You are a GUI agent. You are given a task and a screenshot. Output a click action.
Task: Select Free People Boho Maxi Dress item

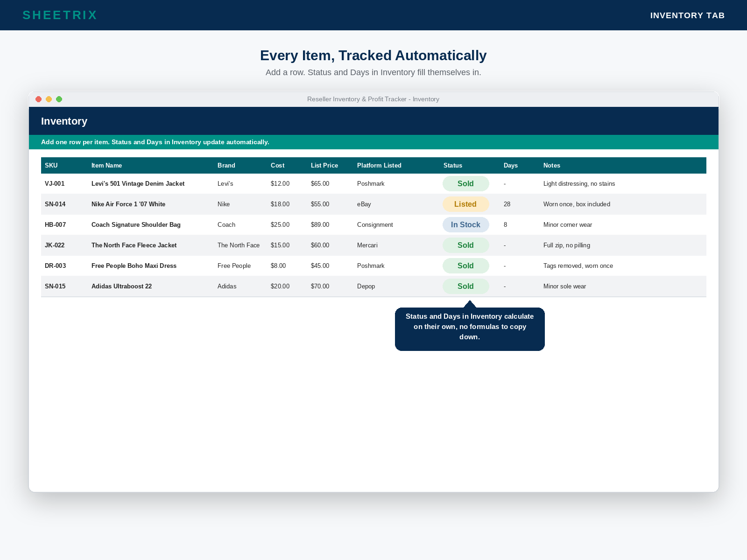134,266
